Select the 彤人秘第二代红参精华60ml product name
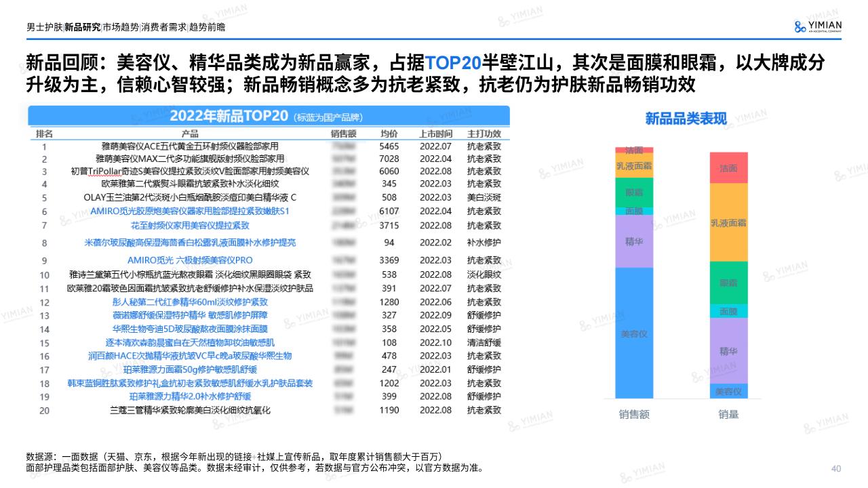Screen dimensions: 868x488 pos(191,302)
